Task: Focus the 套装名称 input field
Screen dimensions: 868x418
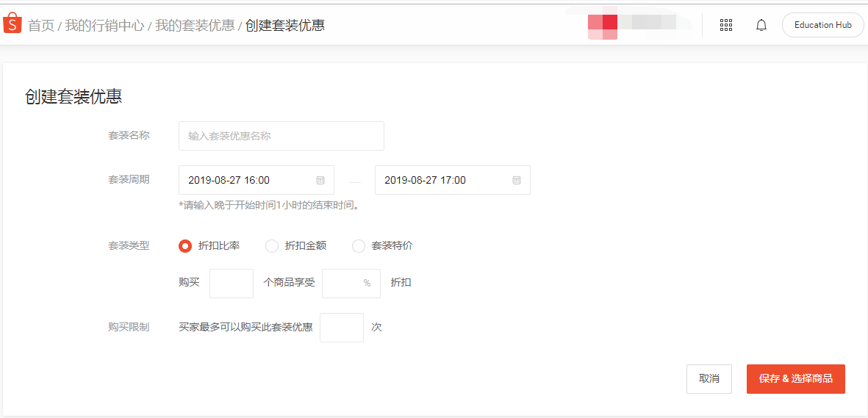Action: coord(281,136)
